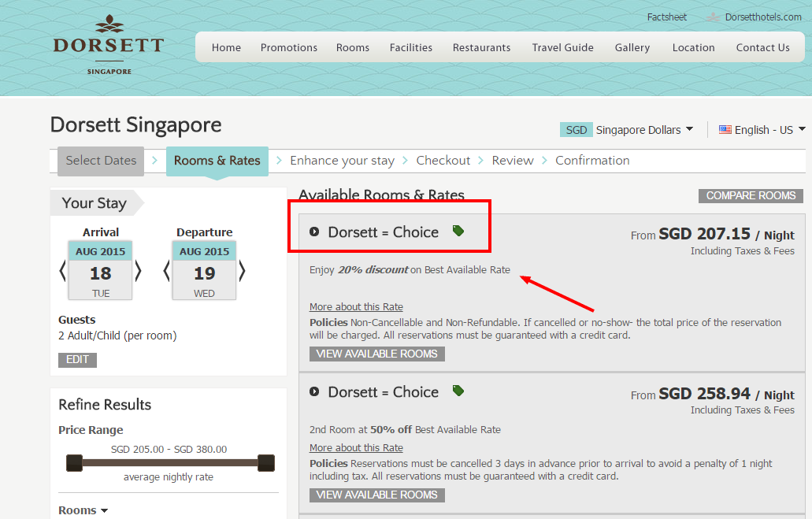This screenshot has height=519, width=812.
Task: Expand the SGD 207.15 Dorsett Choice rate bullet
Action: (314, 232)
